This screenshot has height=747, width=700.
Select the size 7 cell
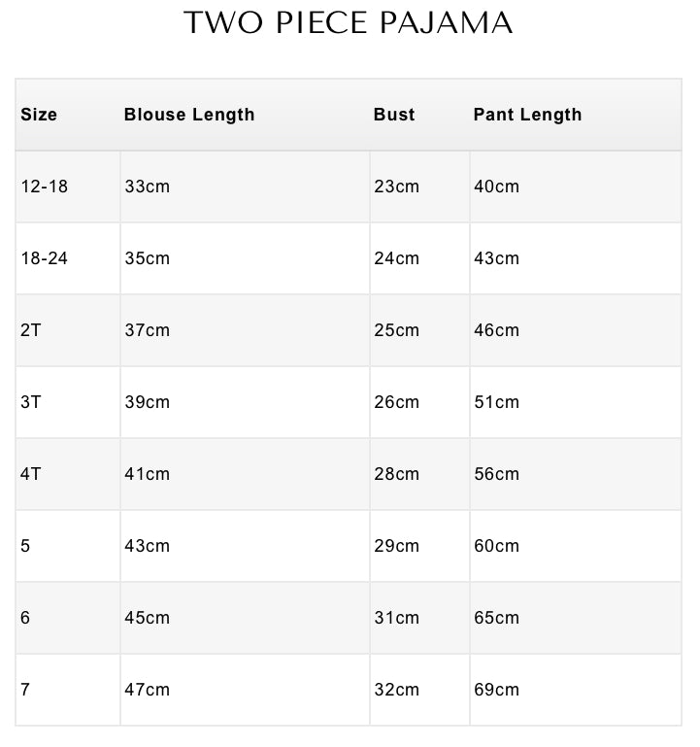(25, 690)
